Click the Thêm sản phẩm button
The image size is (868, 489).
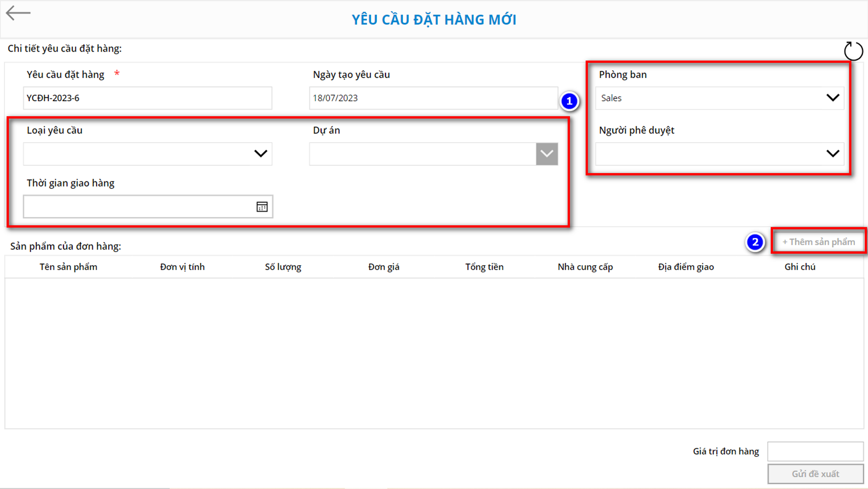point(819,242)
